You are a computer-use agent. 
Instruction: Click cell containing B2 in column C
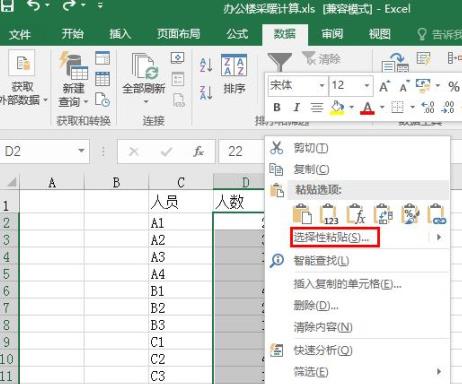click(180, 308)
